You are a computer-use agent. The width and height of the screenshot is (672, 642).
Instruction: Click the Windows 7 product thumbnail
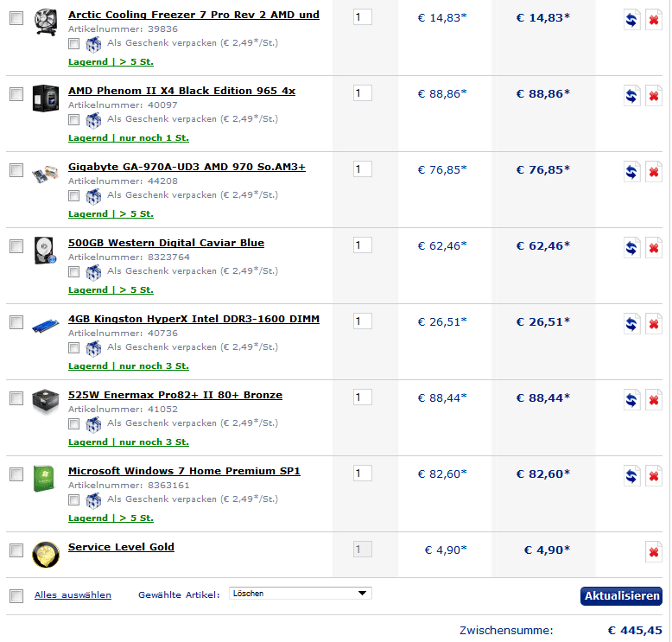click(x=45, y=480)
